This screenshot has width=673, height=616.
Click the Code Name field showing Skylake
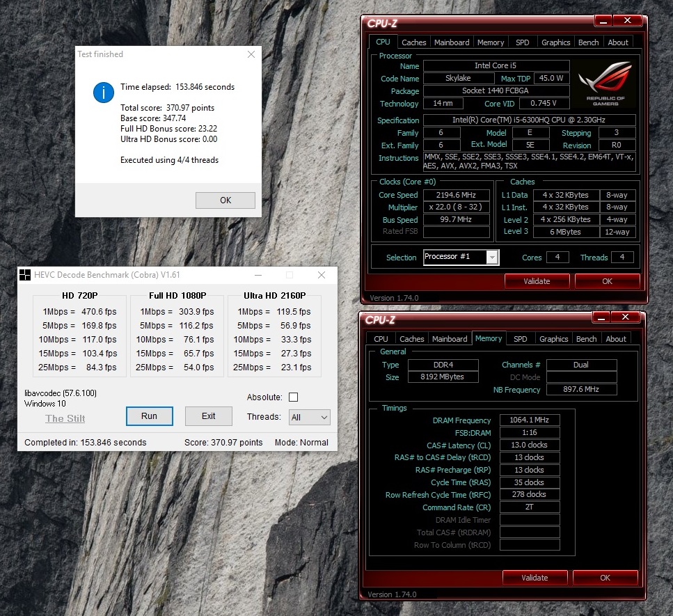click(x=458, y=78)
